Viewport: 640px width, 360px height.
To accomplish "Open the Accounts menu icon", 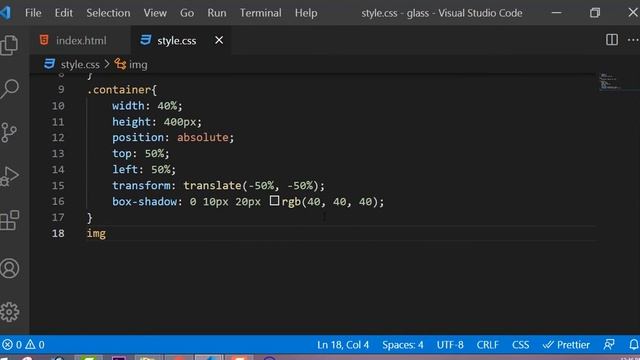I will coord(9,268).
